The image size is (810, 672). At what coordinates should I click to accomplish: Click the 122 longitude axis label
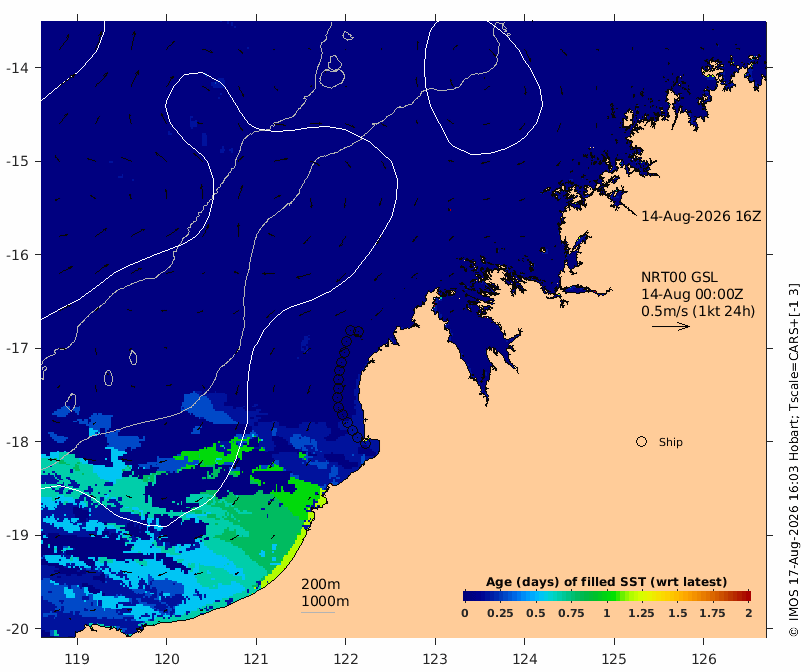pos(346,659)
